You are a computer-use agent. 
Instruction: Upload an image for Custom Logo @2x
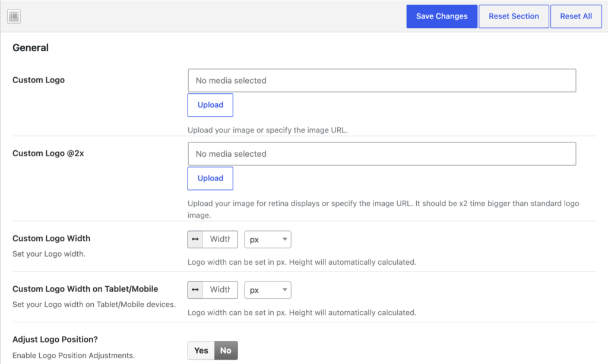(x=210, y=178)
